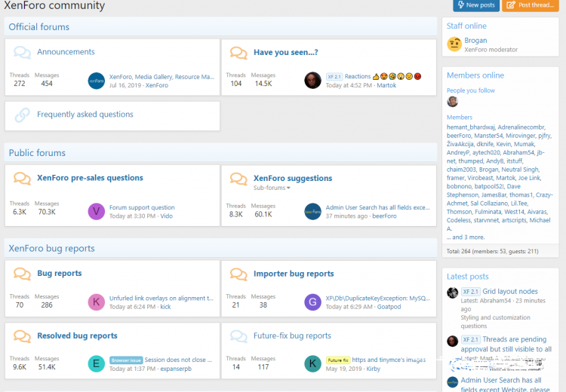Click the New posts button
Screen dimensions: 566x392
475,5
